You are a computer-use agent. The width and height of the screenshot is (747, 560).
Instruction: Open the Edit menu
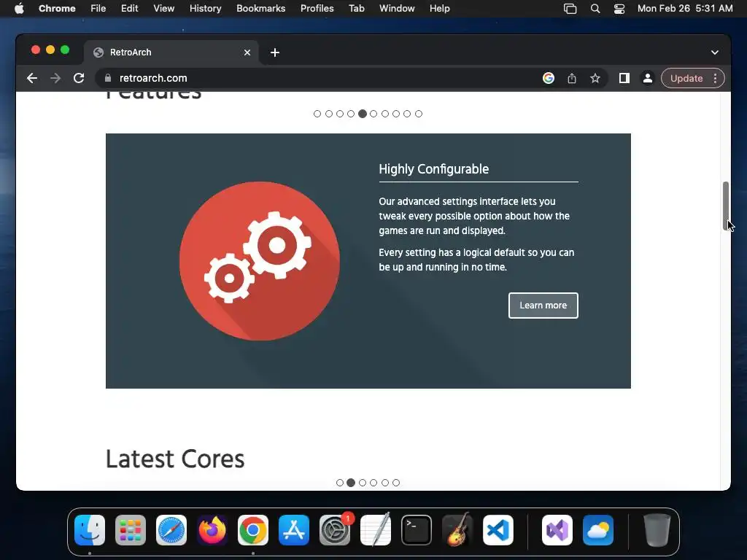point(130,9)
